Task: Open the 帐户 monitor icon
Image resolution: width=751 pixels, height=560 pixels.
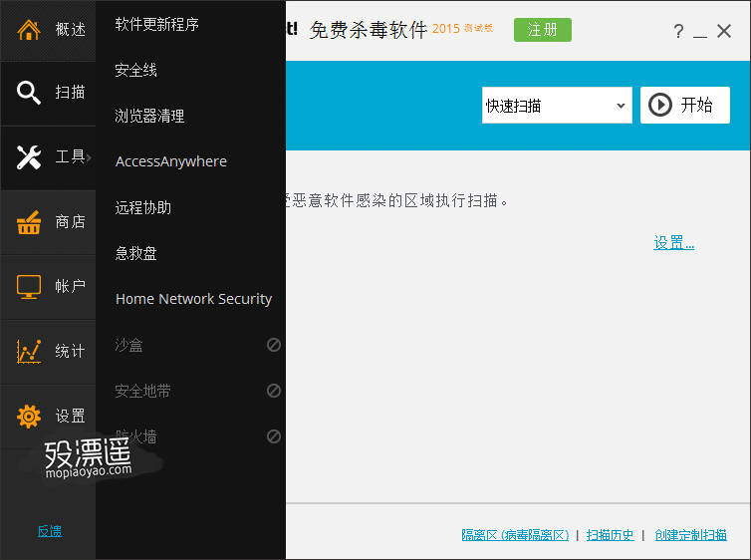Action: pyautogui.click(x=28, y=286)
